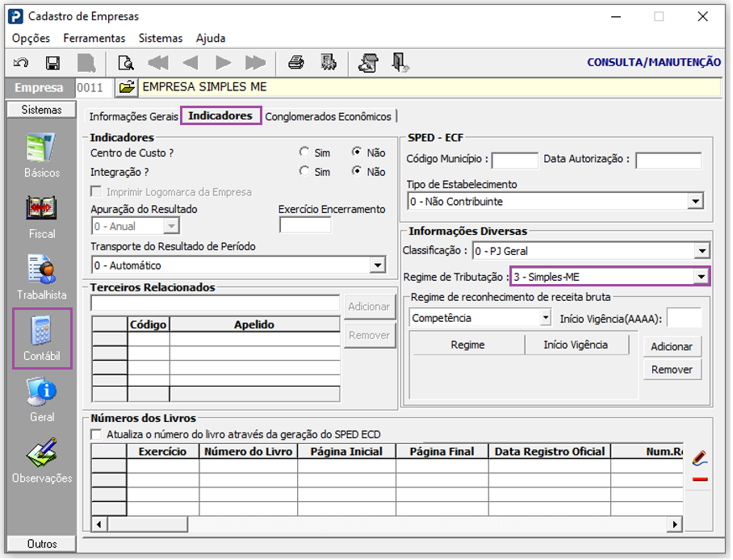Select Não for Integração
Screen dimensions: 733x560
click(357, 172)
